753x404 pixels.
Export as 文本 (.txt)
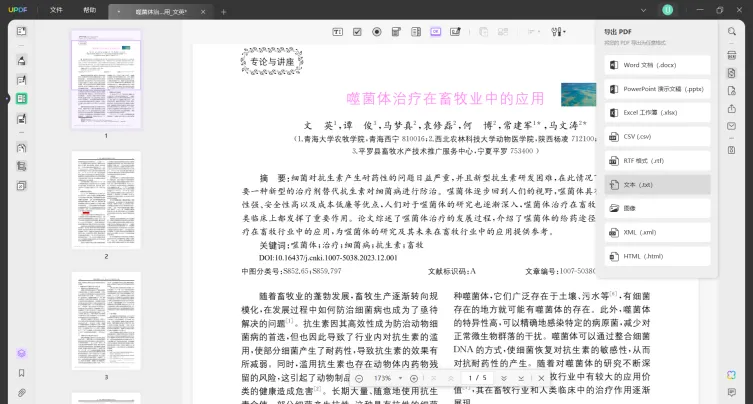[x=657, y=184]
